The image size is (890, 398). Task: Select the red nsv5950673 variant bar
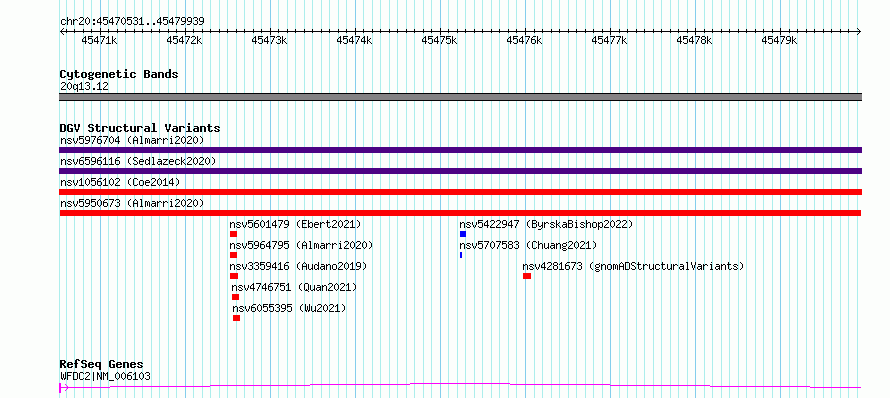tap(460, 213)
